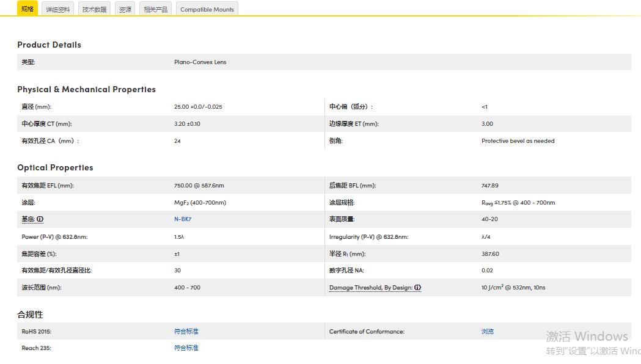Open the RoHS 2015 符合标准 link
This screenshot has height=364, width=641.
(186, 332)
